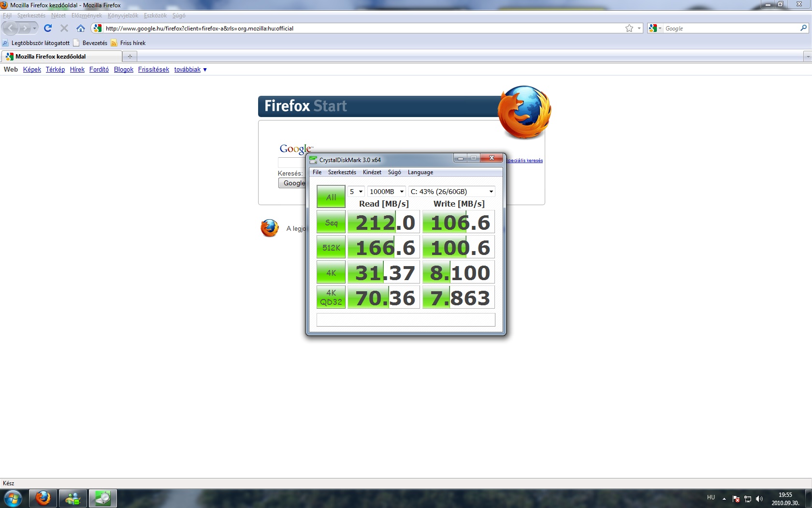
Task: Open the search engine selector dropdown arrow
Action: pos(660,29)
